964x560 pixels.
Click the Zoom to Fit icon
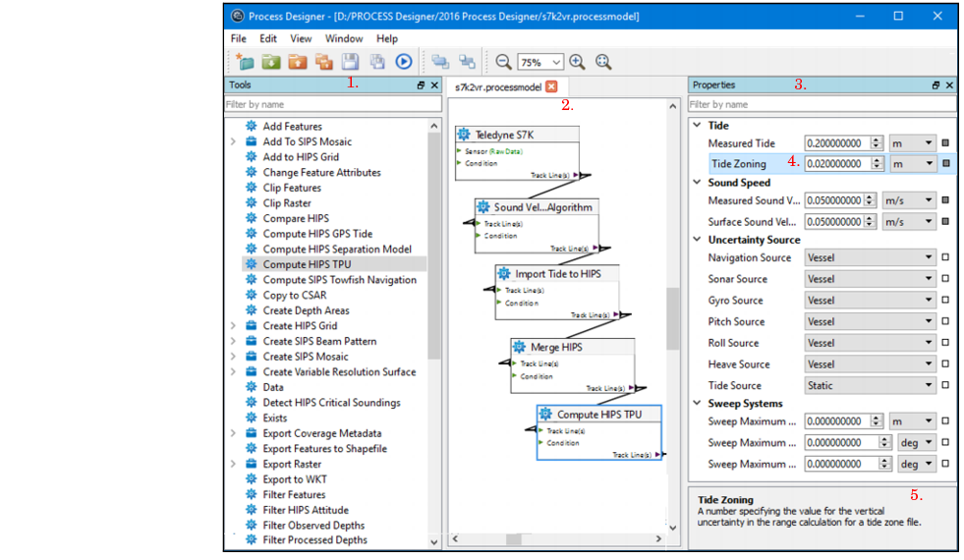tap(603, 62)
